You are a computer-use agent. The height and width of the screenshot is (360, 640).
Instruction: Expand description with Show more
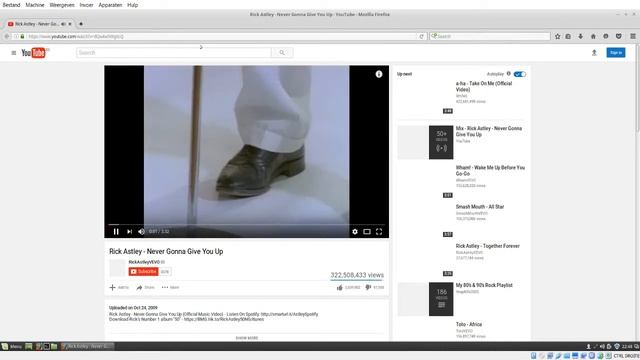click(x=247, y=338)
